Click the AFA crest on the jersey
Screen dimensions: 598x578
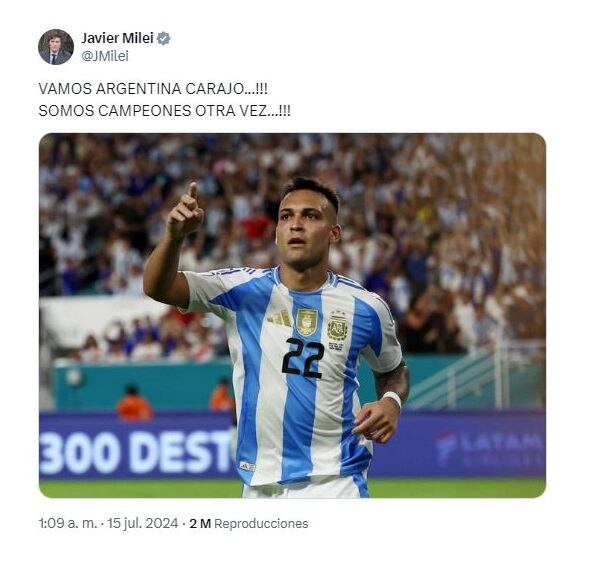pos(337,328)
